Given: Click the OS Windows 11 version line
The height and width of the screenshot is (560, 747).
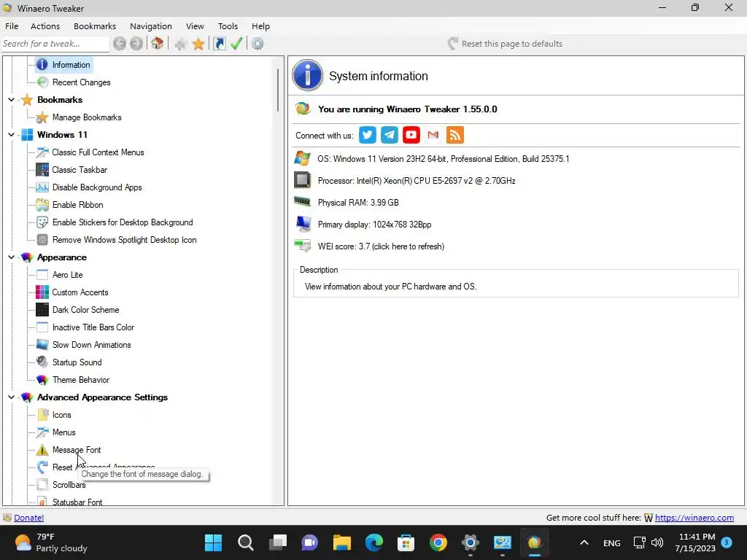Looking at the screenshot, I should click(443, 158).
